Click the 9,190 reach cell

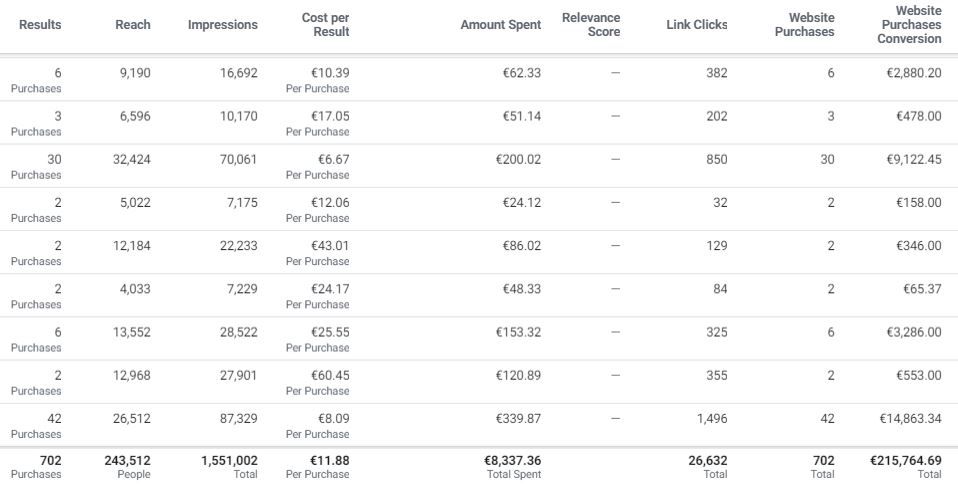tap(135, 74)
